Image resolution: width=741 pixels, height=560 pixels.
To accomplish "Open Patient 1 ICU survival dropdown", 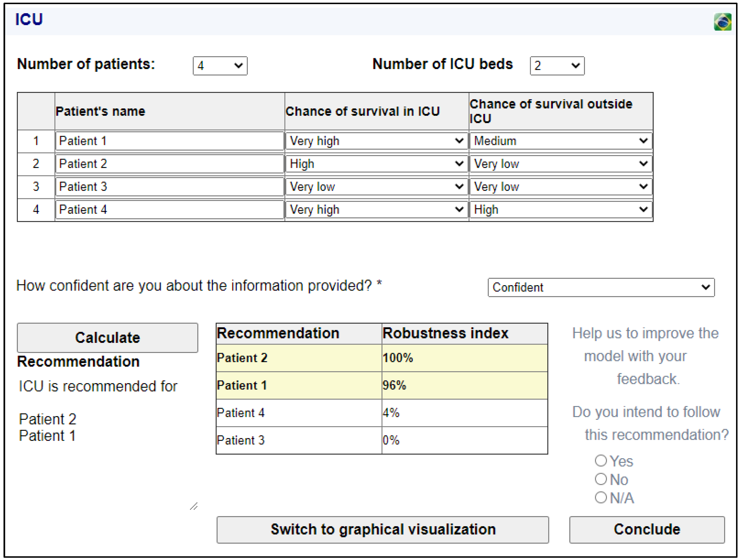I will point(376,141).
